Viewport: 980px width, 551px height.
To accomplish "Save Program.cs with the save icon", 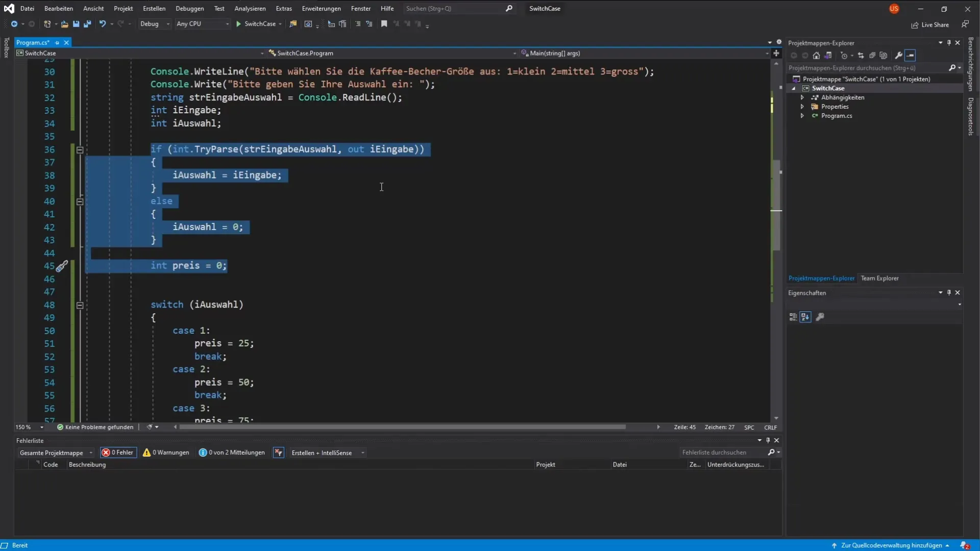I will pos(76,24).
